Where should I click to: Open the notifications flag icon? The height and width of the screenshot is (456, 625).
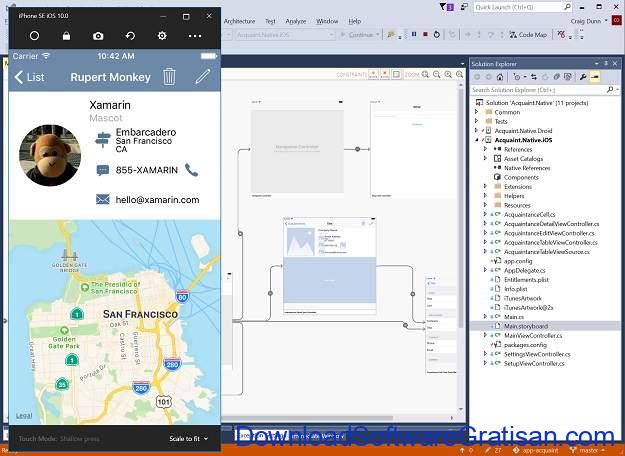446,7
